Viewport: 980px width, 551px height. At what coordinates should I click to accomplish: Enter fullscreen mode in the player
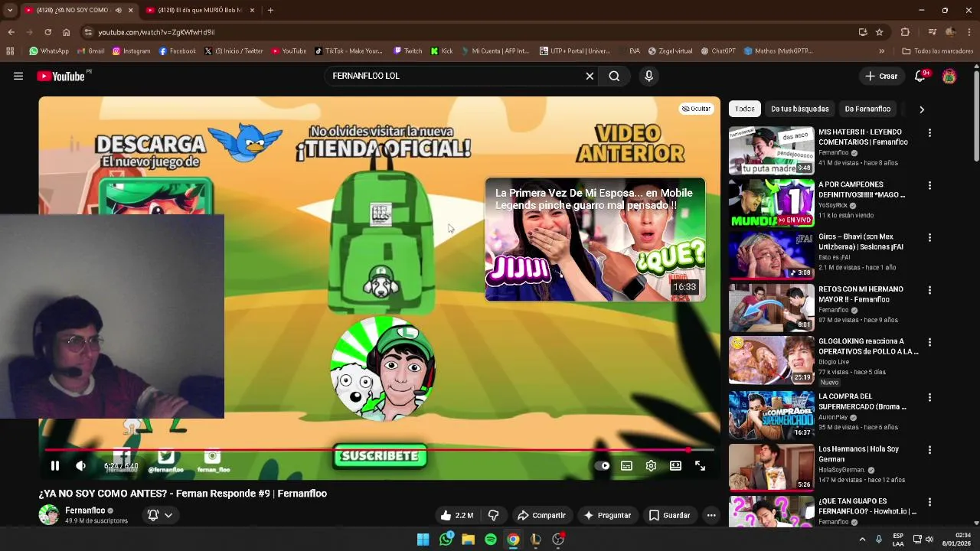(700, 465)
